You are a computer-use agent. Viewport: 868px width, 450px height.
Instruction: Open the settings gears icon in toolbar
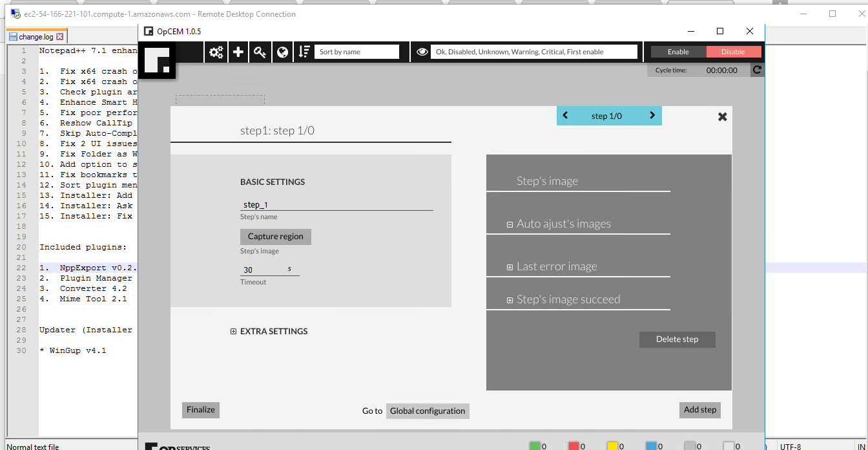point(216,52)
